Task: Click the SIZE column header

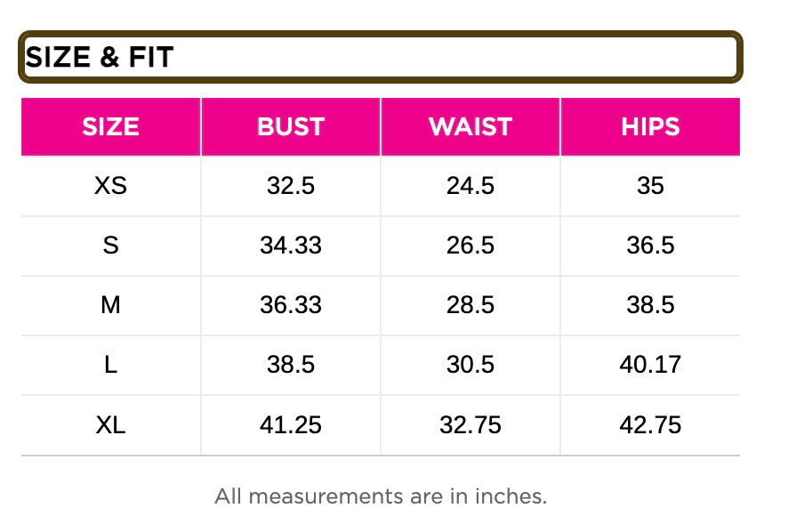Action: point(111,126)
